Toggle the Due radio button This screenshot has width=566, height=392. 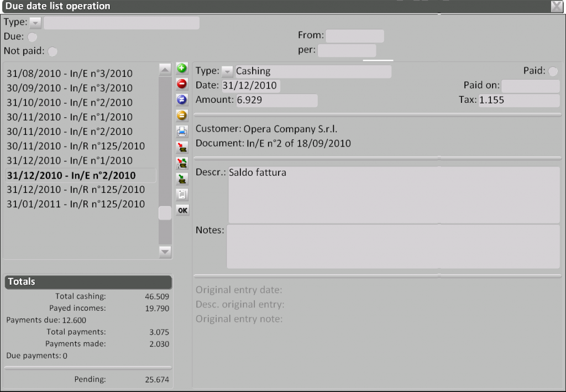[x=33, y=37]
